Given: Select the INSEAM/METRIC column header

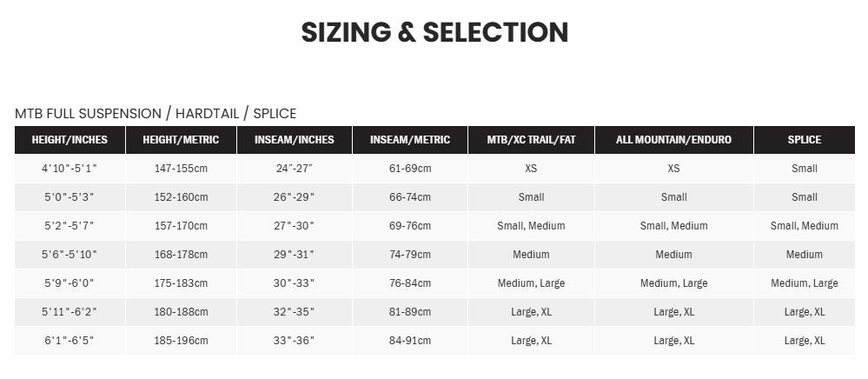Looking at the screenshot, I should click(410, 140).
